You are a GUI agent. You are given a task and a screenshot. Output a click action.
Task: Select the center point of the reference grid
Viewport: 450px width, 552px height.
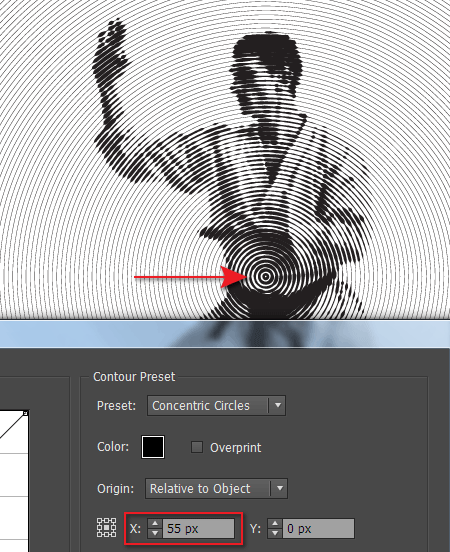(106, 527)
